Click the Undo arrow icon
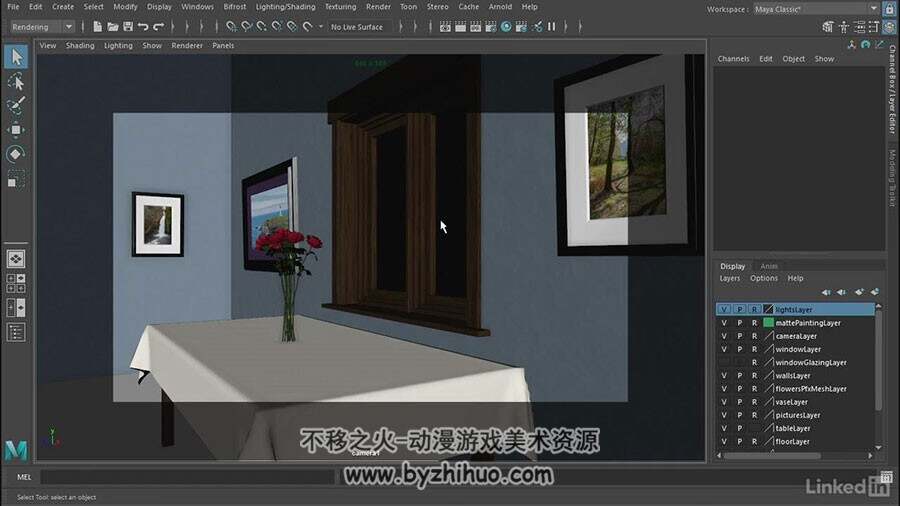The height and width of the screenshot is (506, 900). click(x=143, y=26)
